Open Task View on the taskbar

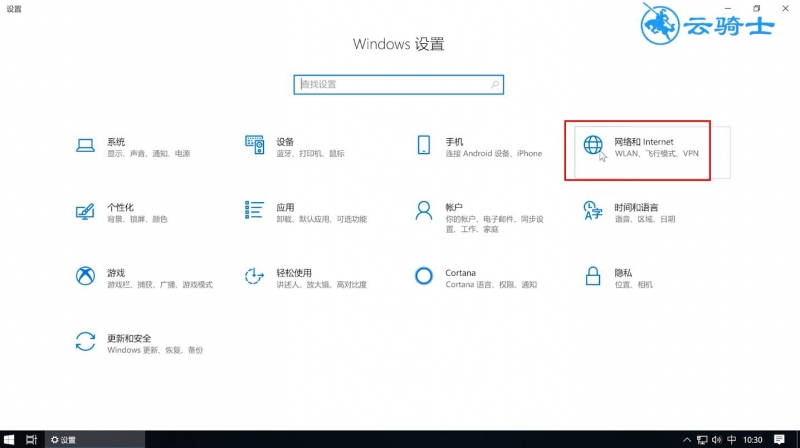(x=32, y=439)
